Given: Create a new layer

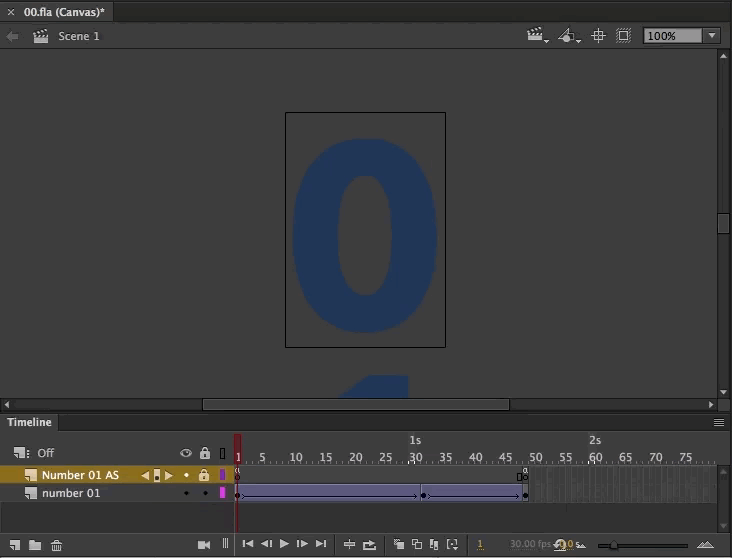Looking at the screenshot, I should click(14, 545).
